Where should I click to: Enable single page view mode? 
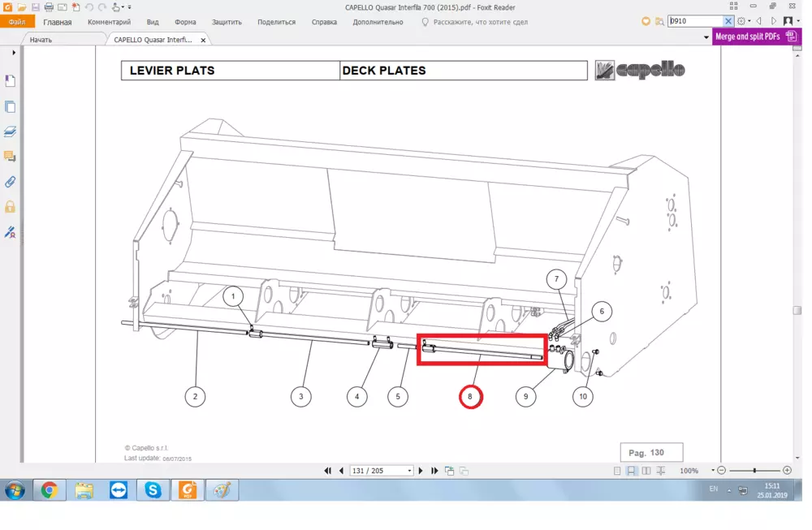617,471
